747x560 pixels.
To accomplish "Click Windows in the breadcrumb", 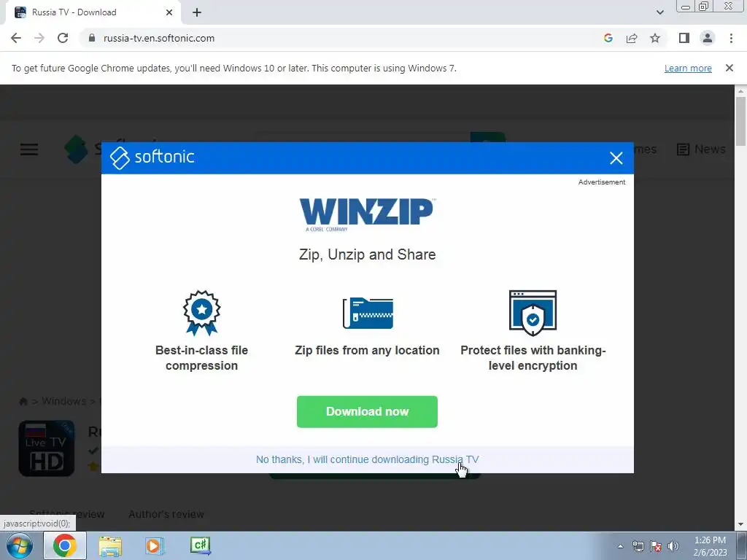I will (64, 401).
